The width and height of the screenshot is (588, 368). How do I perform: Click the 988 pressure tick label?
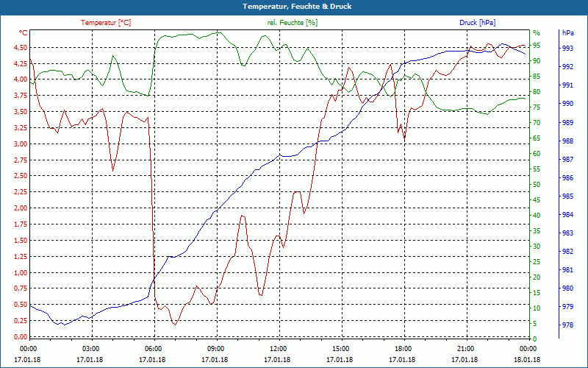pos(567,141)
